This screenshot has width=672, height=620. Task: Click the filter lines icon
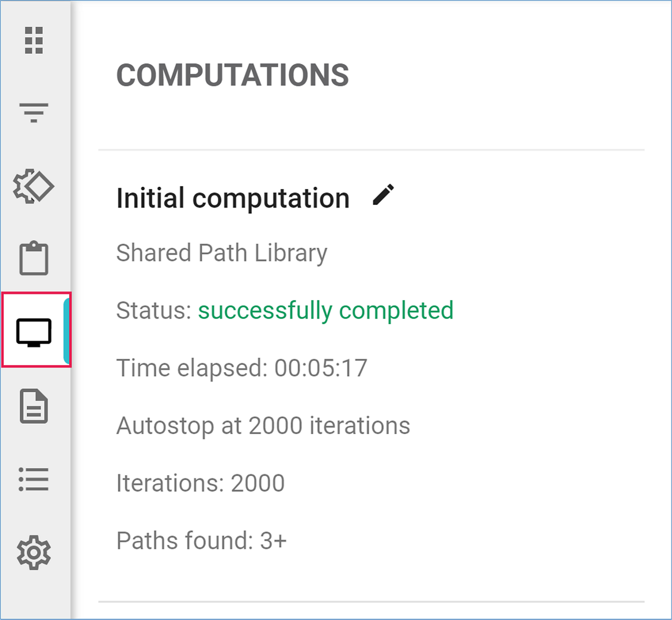tap(34, 112)
